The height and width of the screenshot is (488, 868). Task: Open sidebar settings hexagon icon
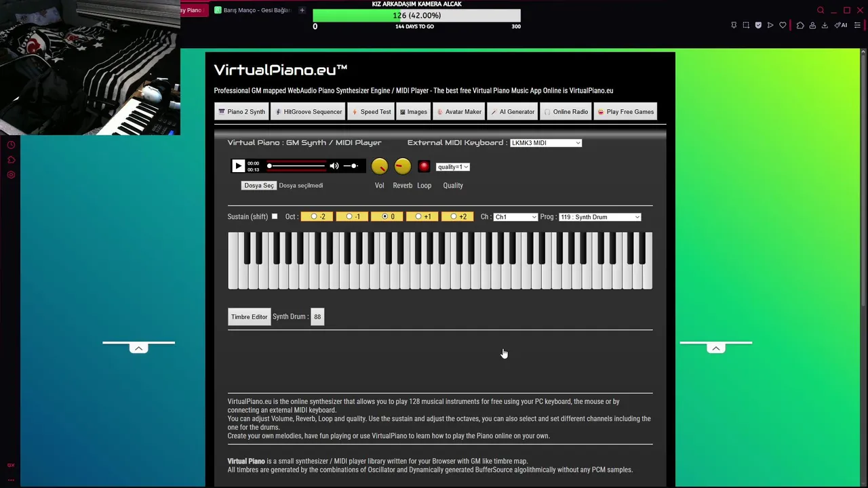click(11, 175)
